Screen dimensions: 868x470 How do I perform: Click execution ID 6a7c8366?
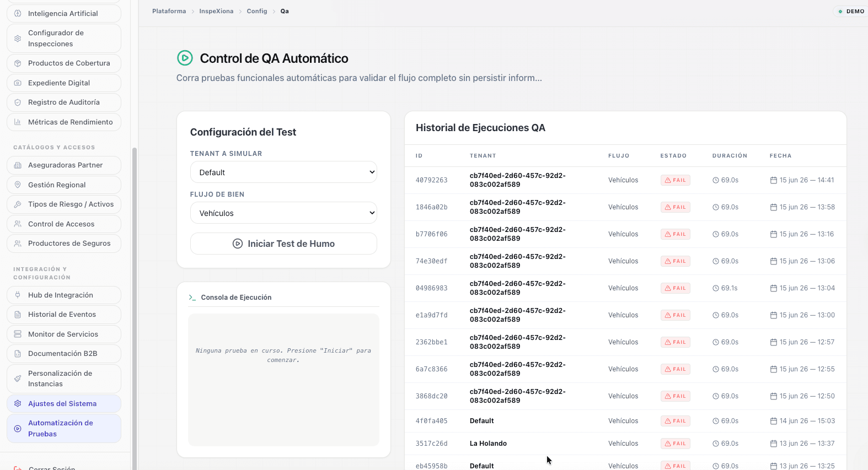(432, 369)
